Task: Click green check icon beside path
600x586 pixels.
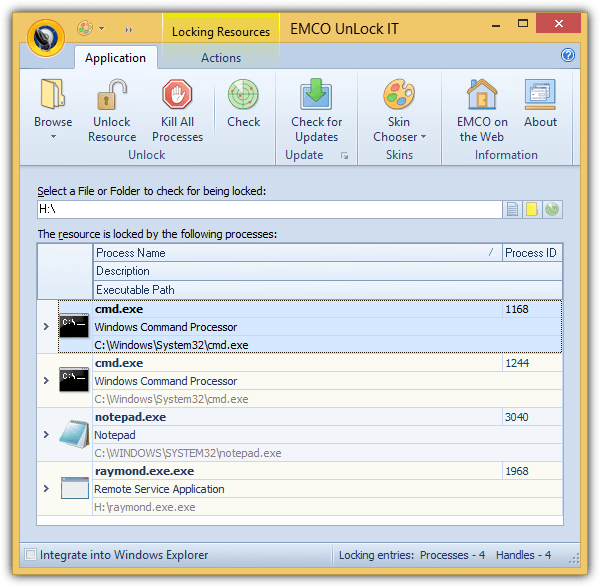Action: click(552, 209)
